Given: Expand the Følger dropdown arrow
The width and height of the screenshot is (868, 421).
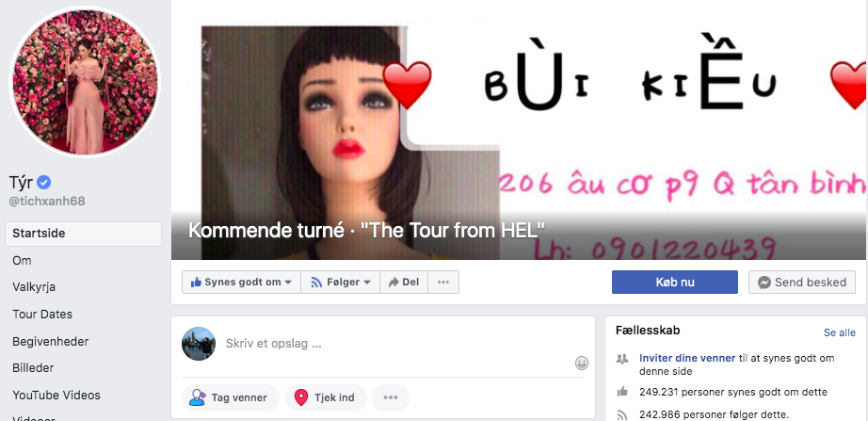Looking at the screenshot, I should point(367,283).
